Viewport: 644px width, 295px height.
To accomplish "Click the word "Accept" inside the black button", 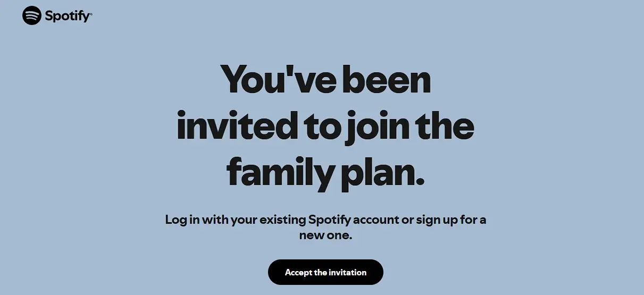I will (298, 273).
